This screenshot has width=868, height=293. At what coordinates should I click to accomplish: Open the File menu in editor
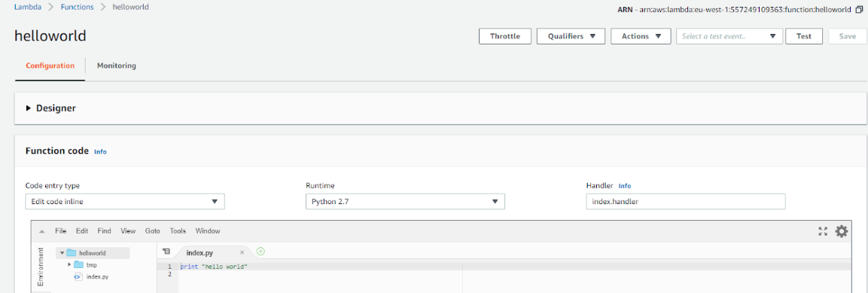[x=60, y=231]
